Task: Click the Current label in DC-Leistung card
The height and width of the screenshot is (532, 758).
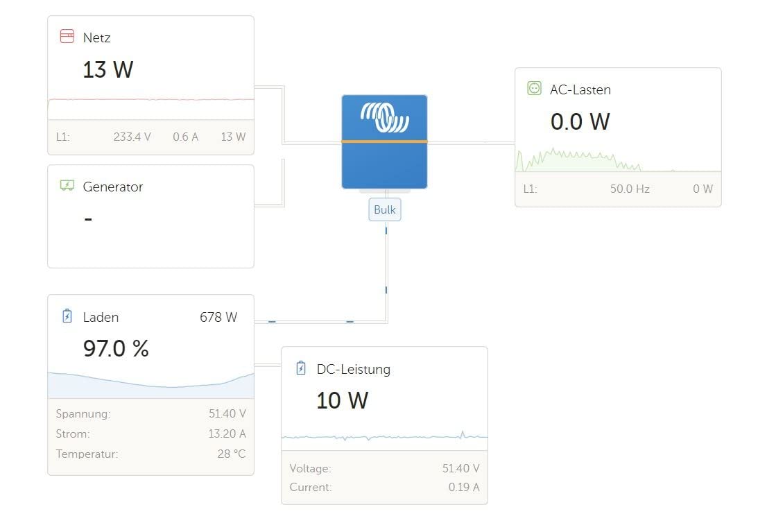Action: (x=311, y=487)
